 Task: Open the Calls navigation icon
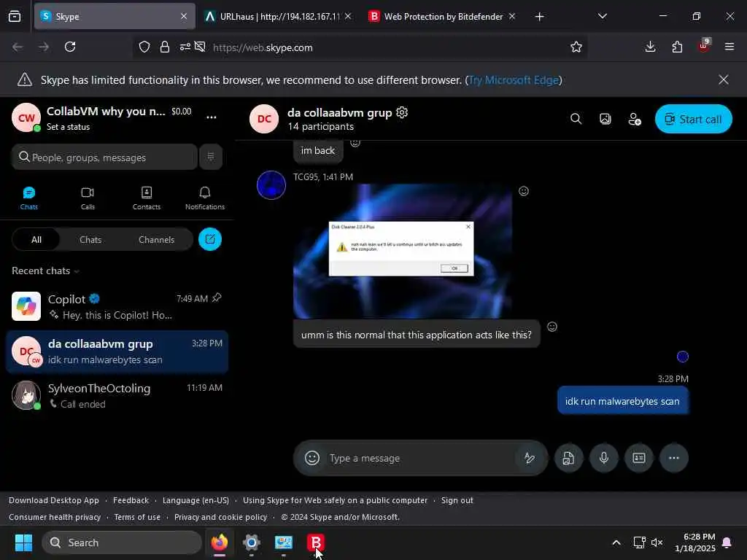[88, 198]
